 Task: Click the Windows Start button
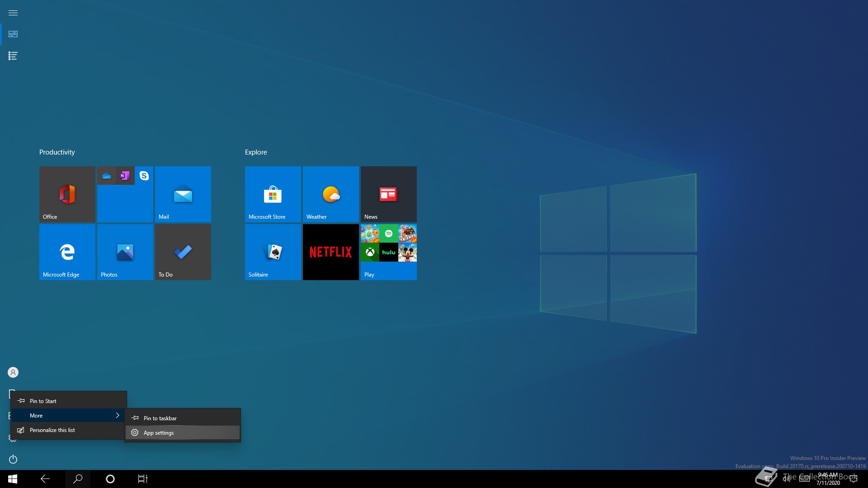pyautogui.click(x=13, y=479)
